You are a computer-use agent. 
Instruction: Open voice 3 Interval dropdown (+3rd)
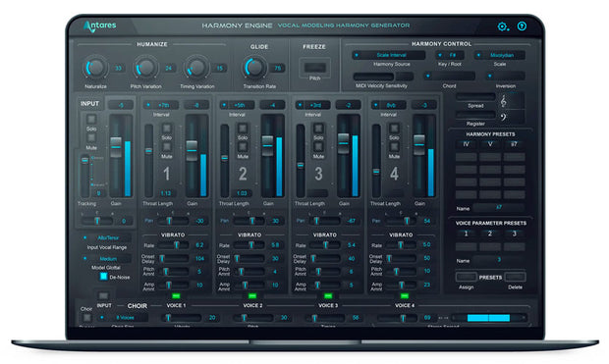313,105
